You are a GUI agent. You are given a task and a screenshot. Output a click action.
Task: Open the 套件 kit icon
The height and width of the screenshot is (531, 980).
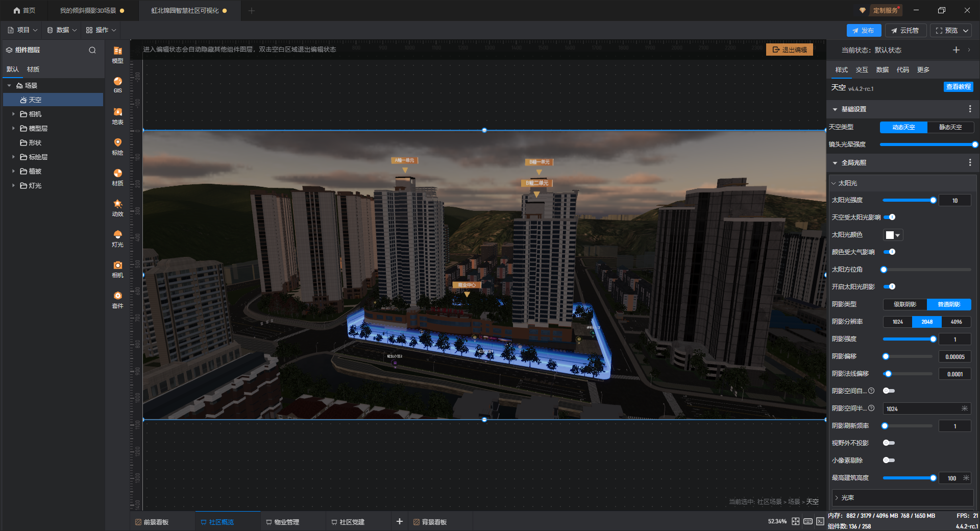pyautogui.click(x=117, y=300)
